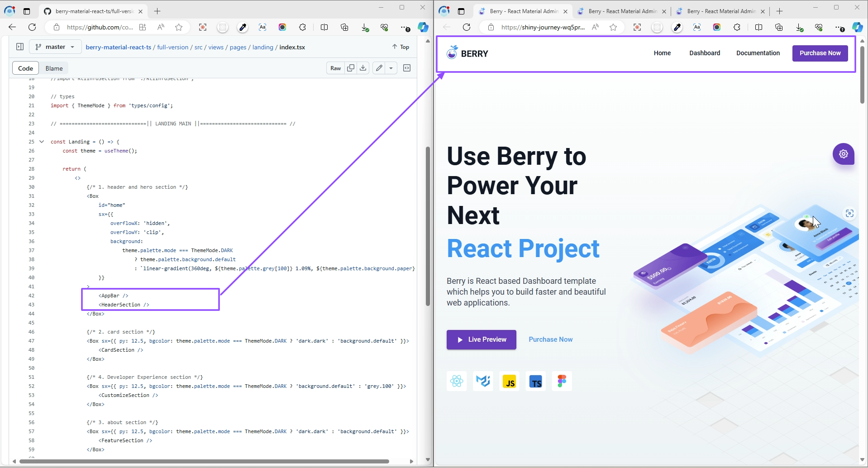Select the Code view toggle

tap(26, 68)
